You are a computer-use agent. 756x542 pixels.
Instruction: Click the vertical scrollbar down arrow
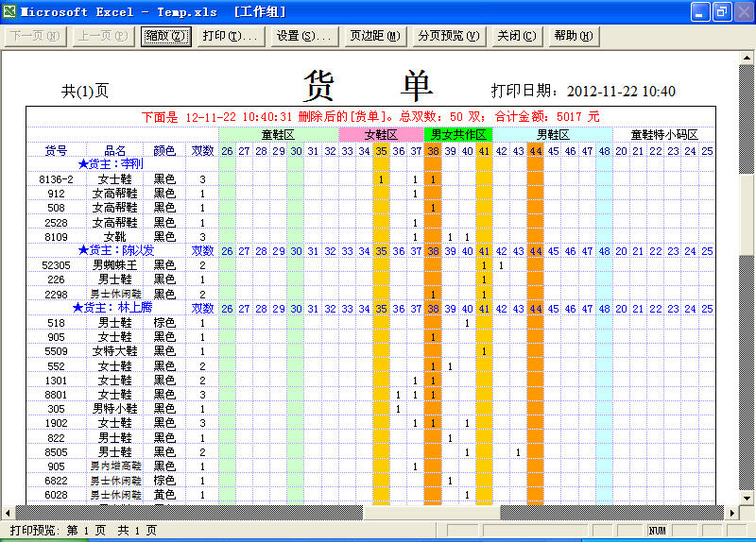point(747,498)
